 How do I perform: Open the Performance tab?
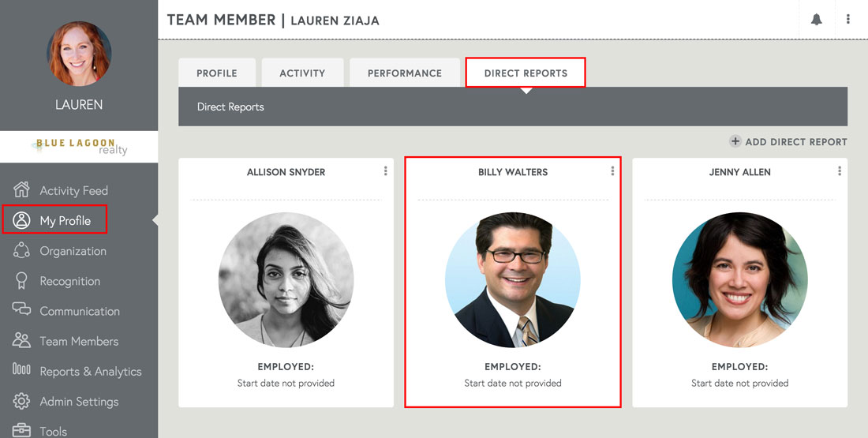405,73
